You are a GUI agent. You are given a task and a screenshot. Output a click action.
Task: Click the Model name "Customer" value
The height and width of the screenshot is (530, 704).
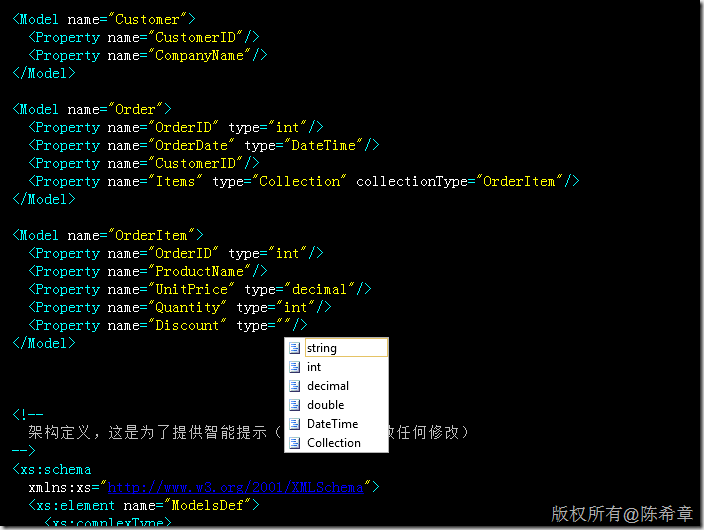point(147,19)
